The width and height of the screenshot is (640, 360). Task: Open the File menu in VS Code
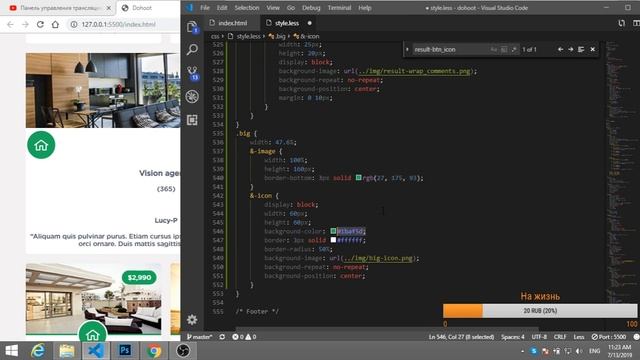click(x=205, y=8)
